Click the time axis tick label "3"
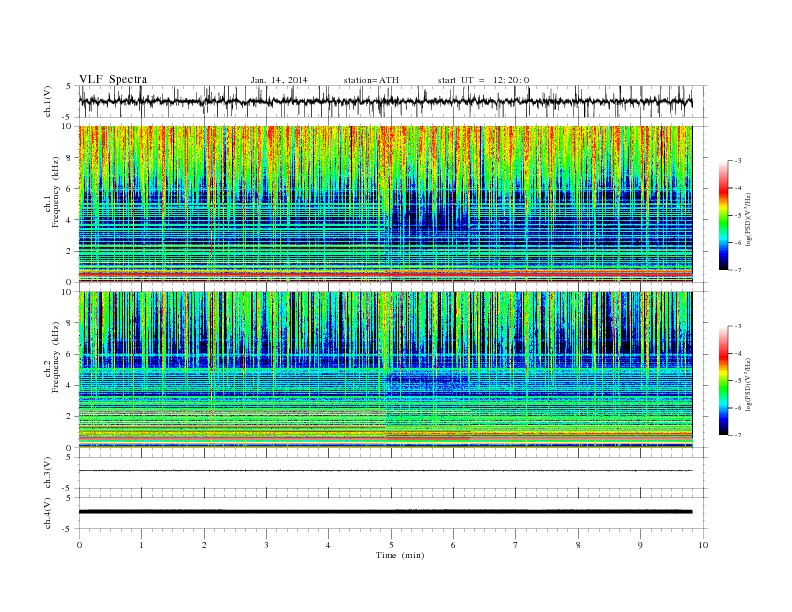This screenshot has width=792, height=612. (x=266, y=545)
